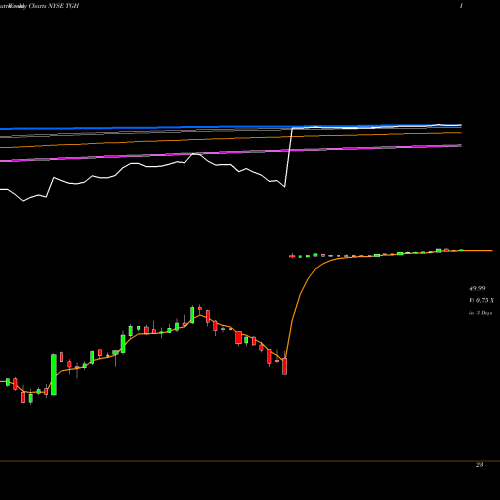
Task: Select the tallest green candlestick on the left
Action: 54,374
